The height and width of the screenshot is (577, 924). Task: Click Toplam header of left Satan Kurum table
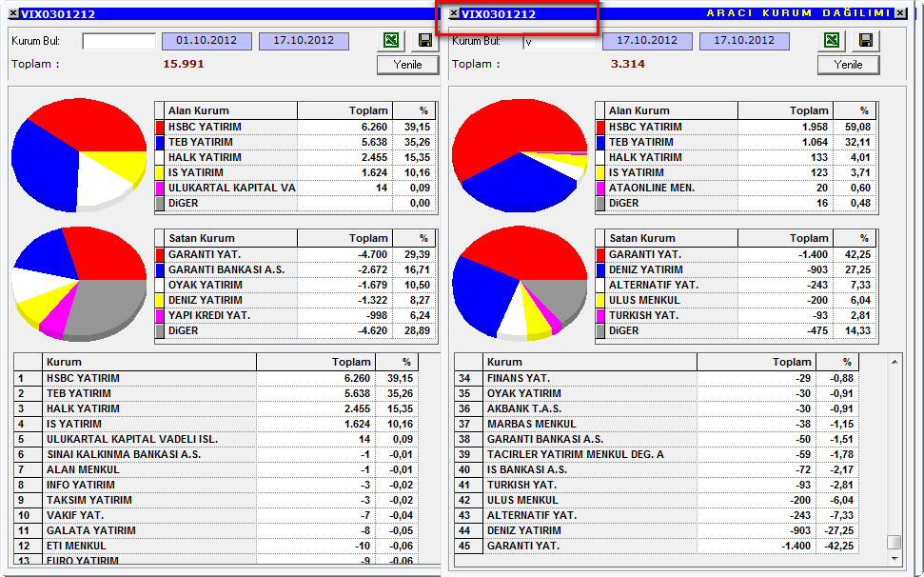point(344,238)
